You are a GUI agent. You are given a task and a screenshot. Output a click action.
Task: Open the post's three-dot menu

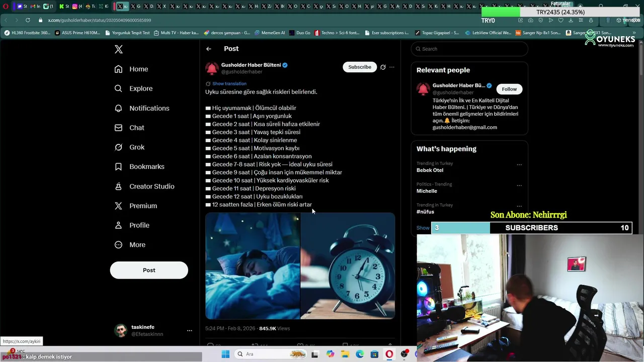pos(392,67)
